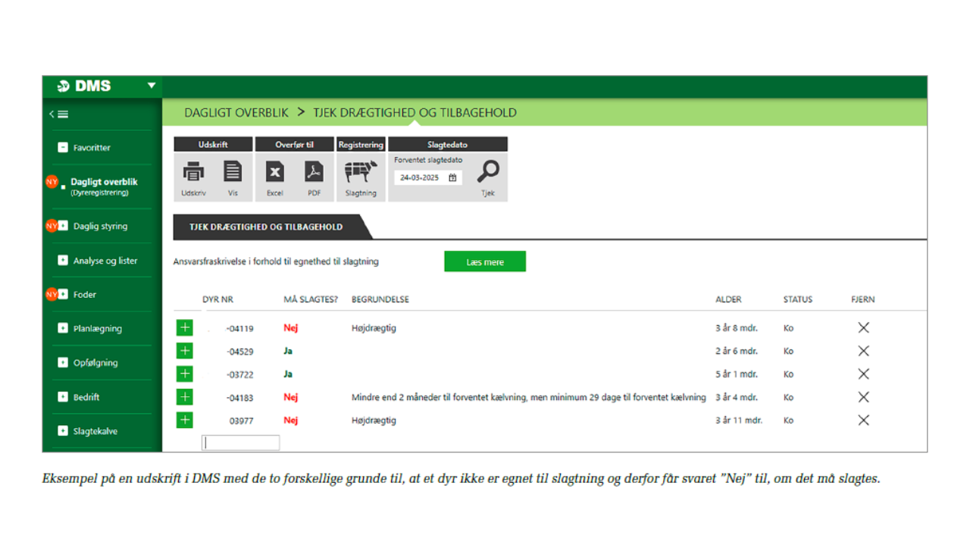Click the green Læs mere button
The image size is (970, 560).
coord(484,261)
